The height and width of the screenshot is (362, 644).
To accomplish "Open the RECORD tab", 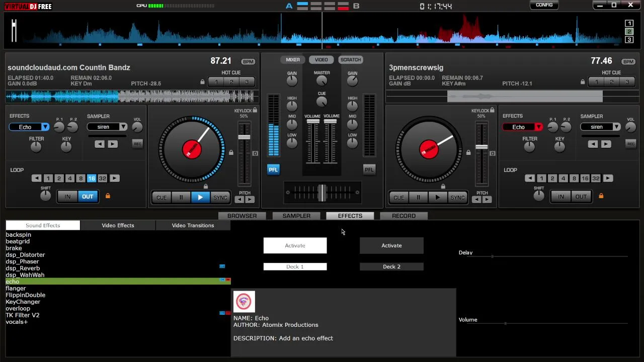I will [x=404, y=216].
